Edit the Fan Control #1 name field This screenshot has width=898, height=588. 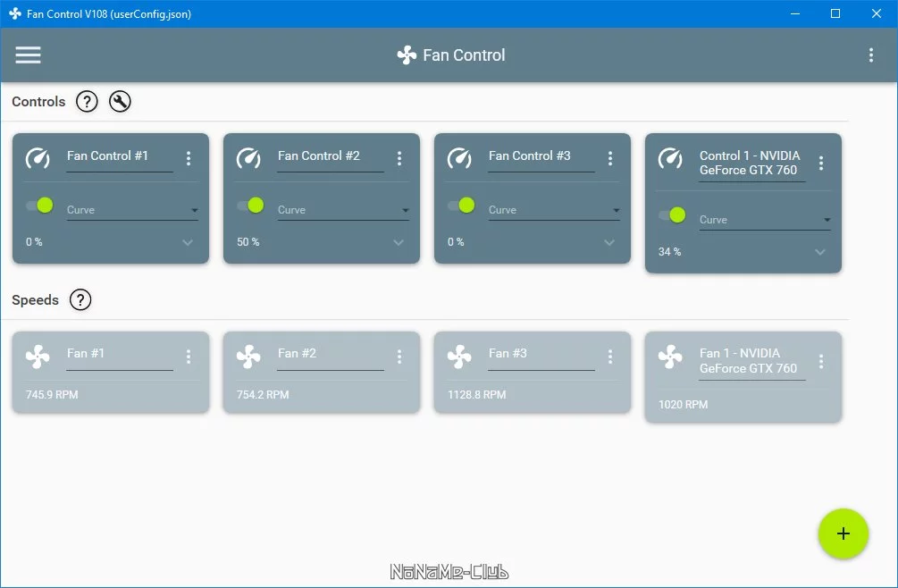[x=120, y=158]
